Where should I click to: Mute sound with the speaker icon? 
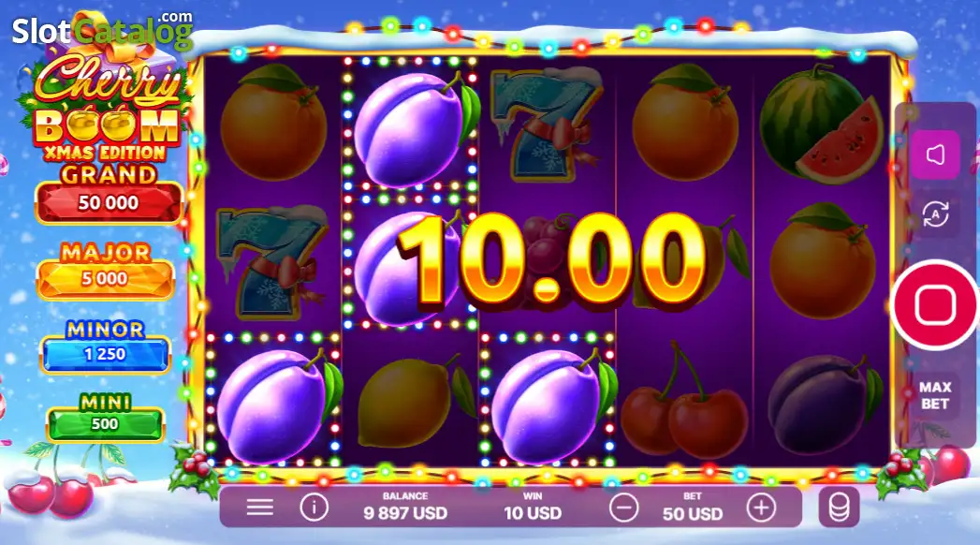click(x=935, y=155)
